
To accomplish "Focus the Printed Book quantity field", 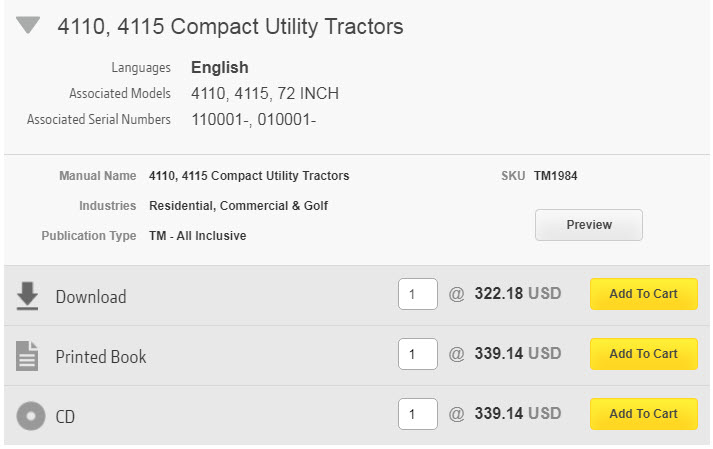I will point(417,355).
